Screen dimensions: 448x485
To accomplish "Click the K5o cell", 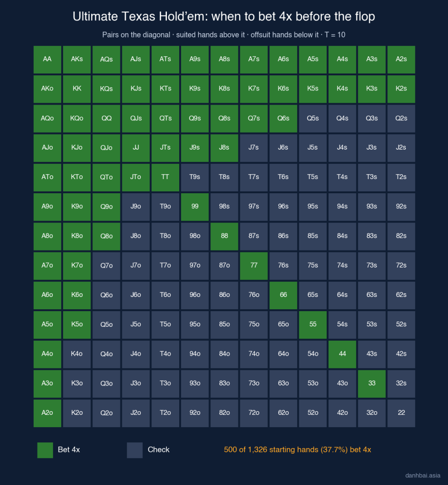I will pos(77,325).
